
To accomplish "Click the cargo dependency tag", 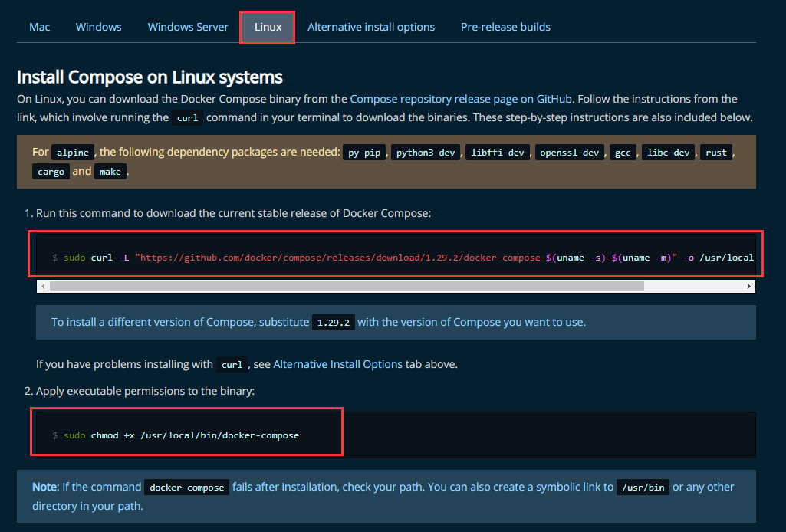I will (51, 172).
